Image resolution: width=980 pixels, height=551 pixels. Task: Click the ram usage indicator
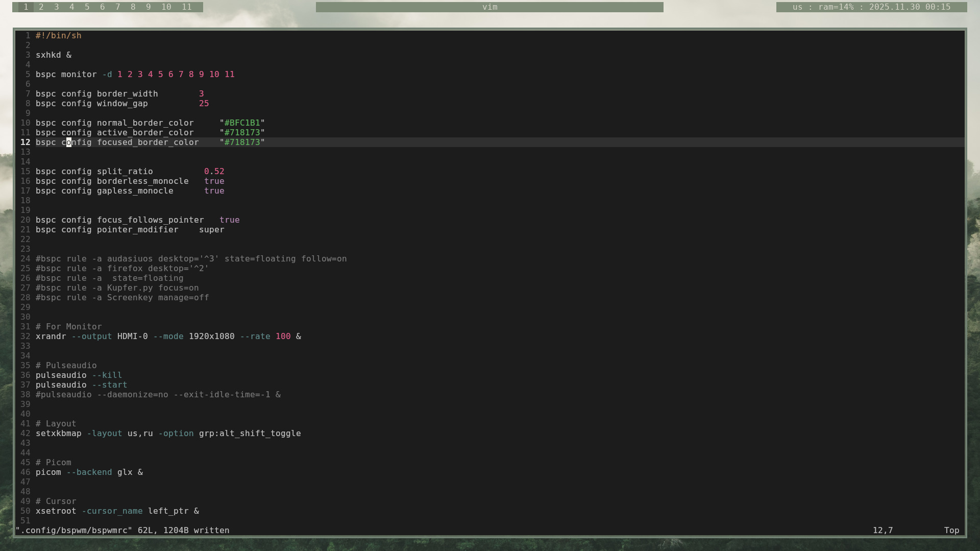click(836, 7)
